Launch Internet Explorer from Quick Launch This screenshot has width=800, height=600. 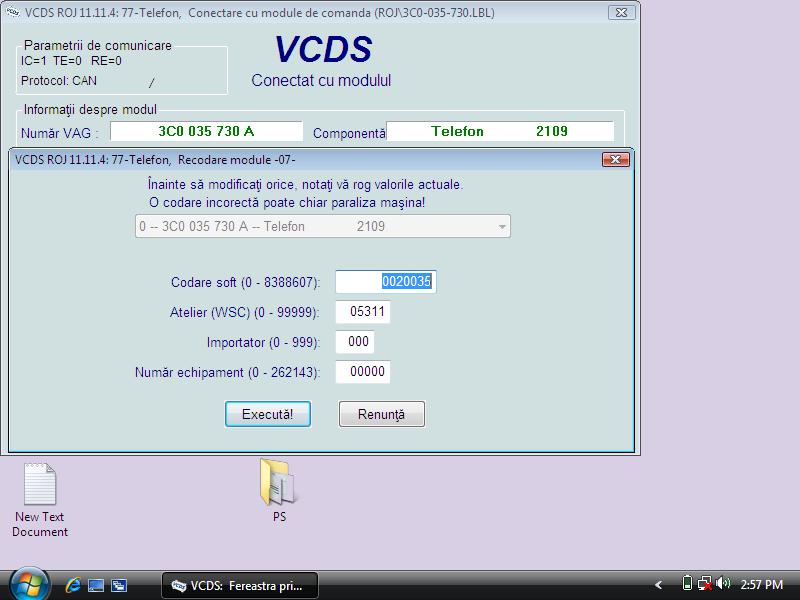coord(73,585)
